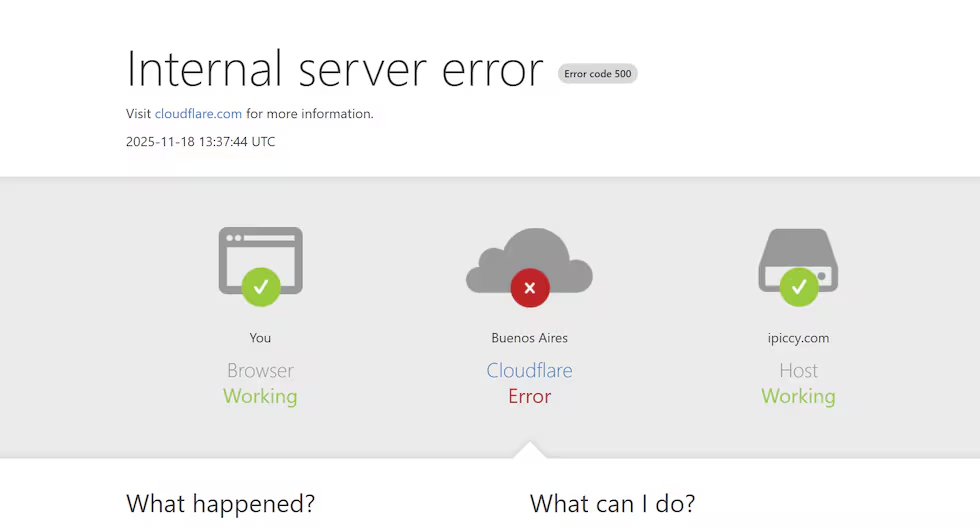980x528 pixels.
Task: Click the green checkmark on the browser icon
Action: [x=260, y=287]
